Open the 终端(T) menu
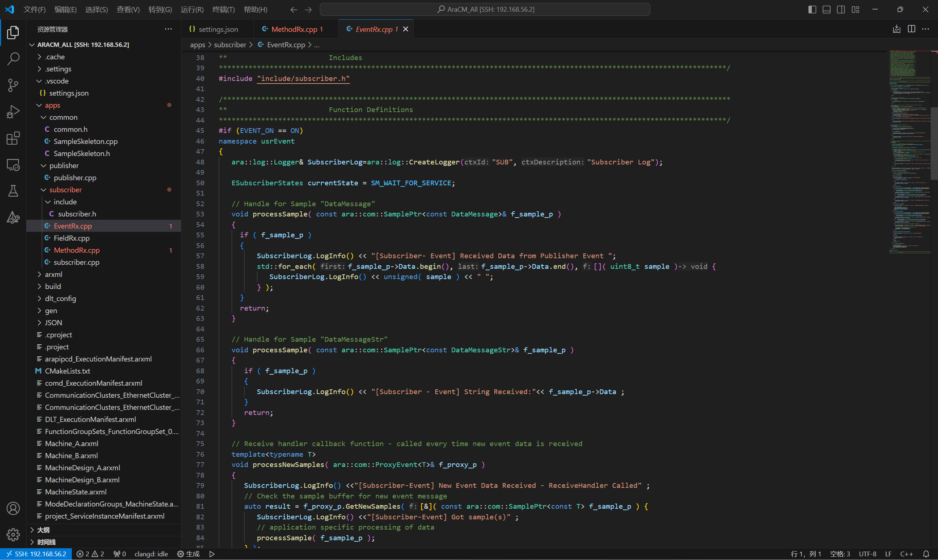This screenshot has width=938, height=560. point(223,10)
